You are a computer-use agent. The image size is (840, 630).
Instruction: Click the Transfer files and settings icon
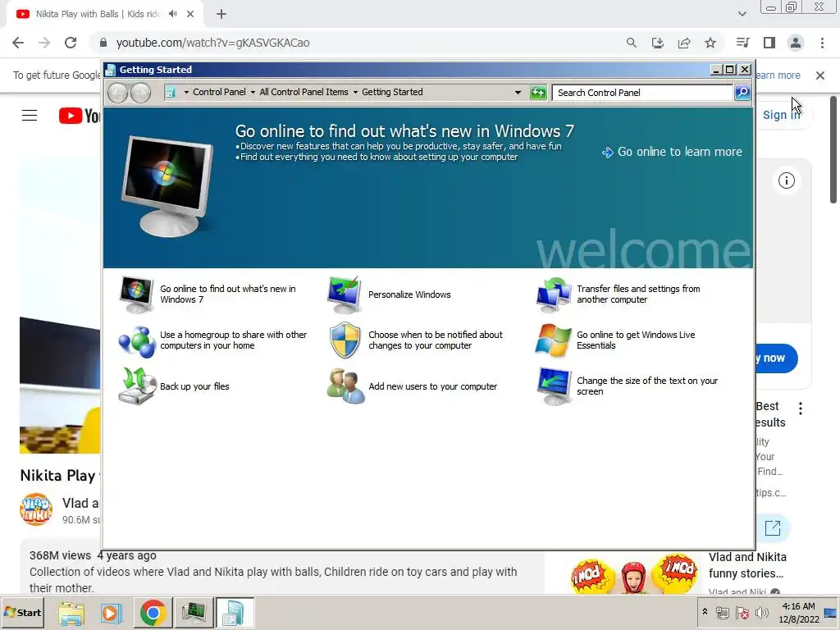pyautogui.click(x=554, y=294)
